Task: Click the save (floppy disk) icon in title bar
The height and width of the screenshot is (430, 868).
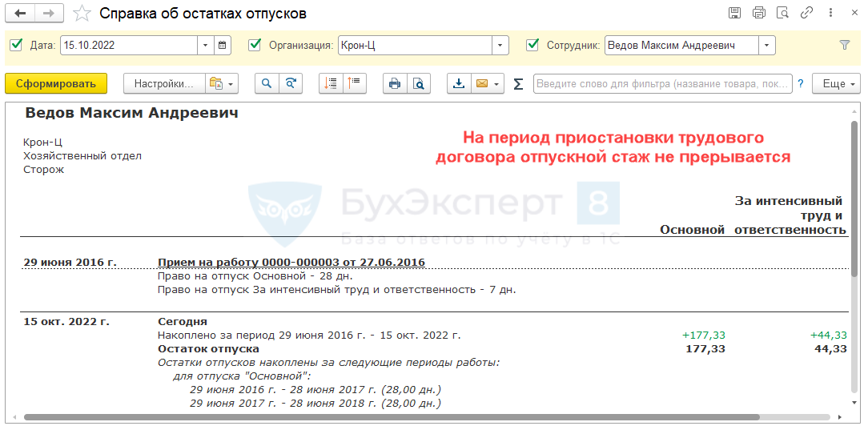Action: tap(734, 14)
